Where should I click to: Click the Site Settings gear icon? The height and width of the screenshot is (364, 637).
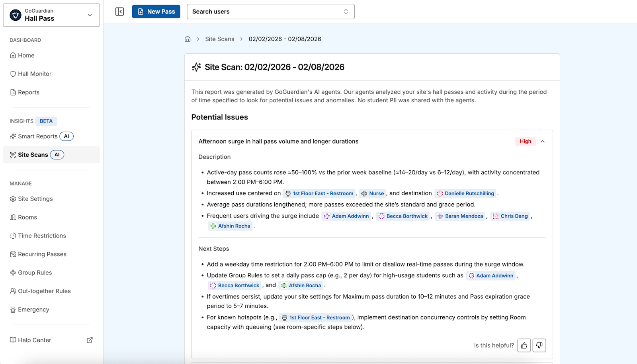[13, 199]
